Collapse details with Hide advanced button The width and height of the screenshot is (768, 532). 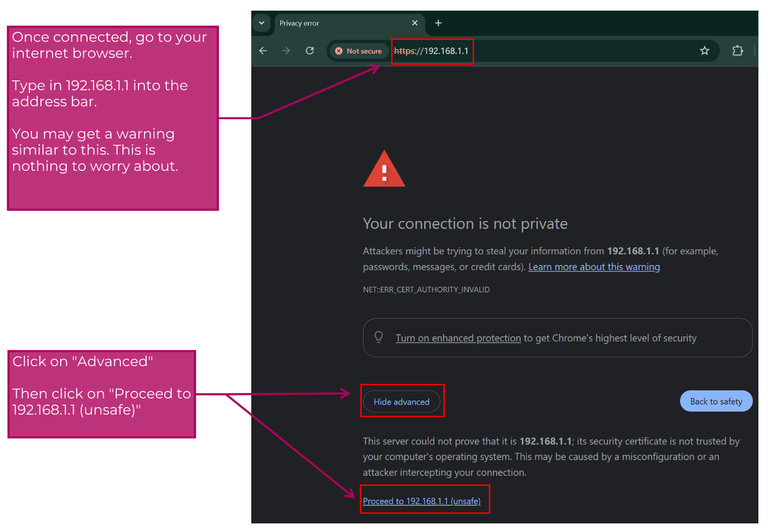click(x=401, y=402)
